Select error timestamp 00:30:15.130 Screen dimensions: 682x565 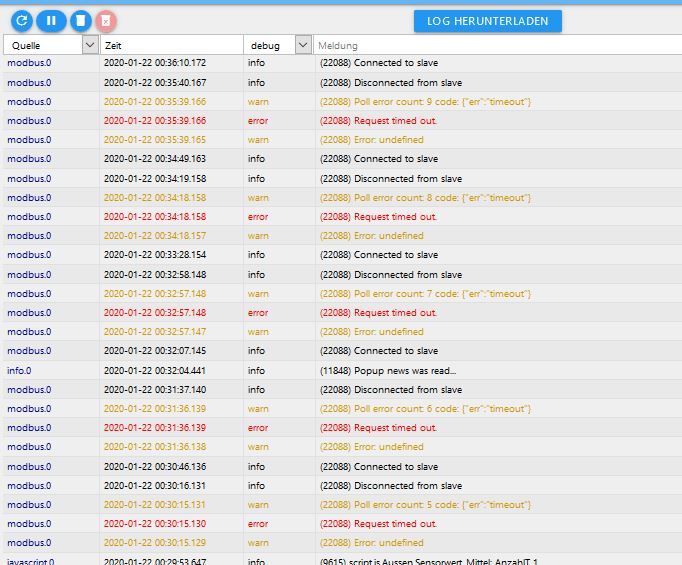155,524
